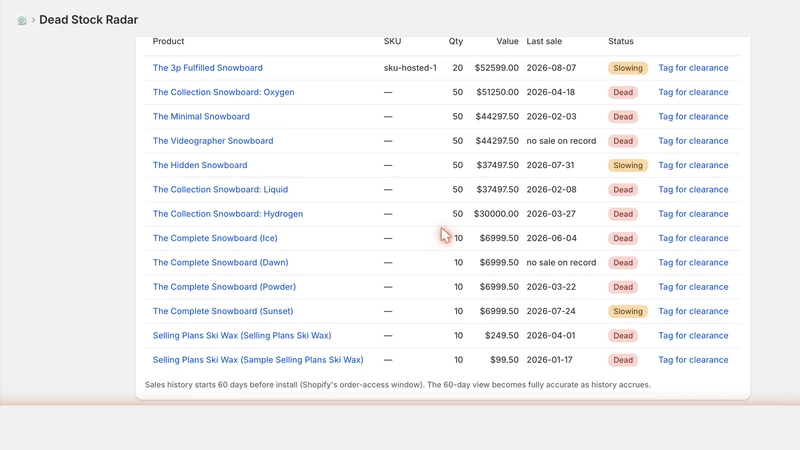Click the Value column header
Screen dimensions: 800x450
pos(507,41)
